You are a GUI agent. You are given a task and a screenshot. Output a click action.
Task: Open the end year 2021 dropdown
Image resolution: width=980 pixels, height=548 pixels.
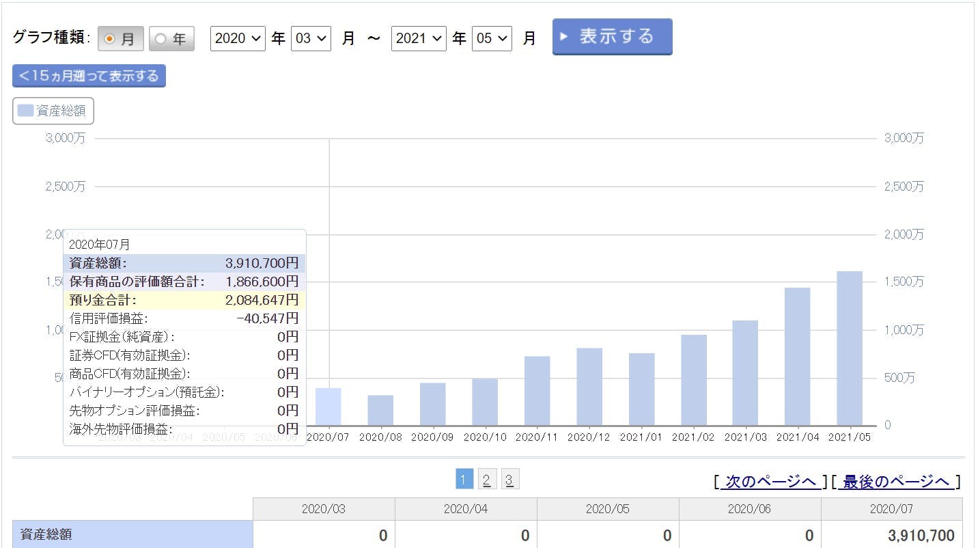point(419,38)
